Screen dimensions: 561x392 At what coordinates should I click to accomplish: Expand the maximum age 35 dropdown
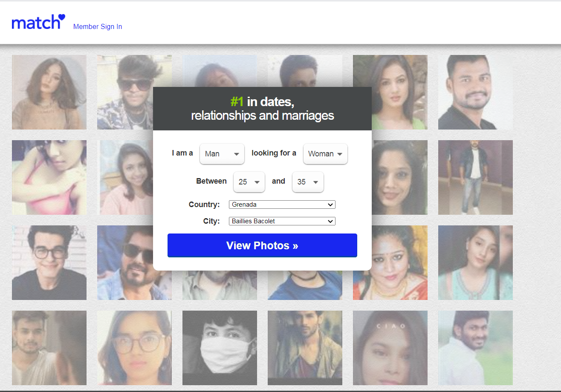point(308,182)
